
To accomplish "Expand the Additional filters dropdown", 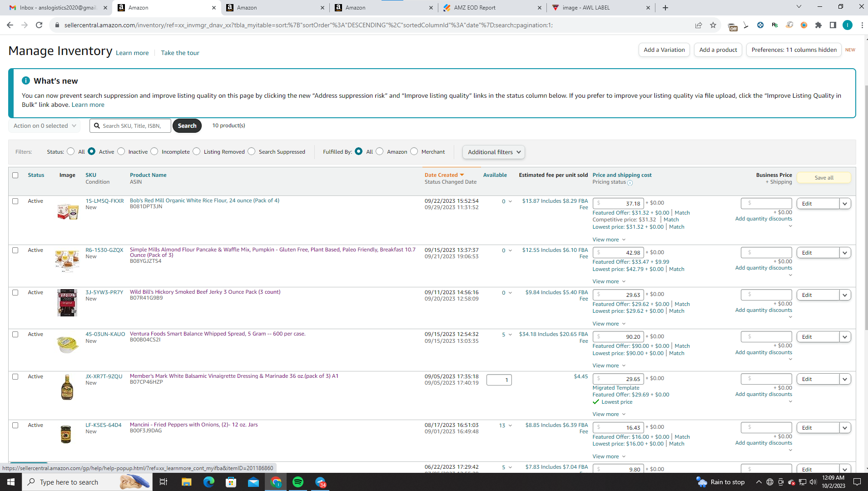I will (494, 152).
